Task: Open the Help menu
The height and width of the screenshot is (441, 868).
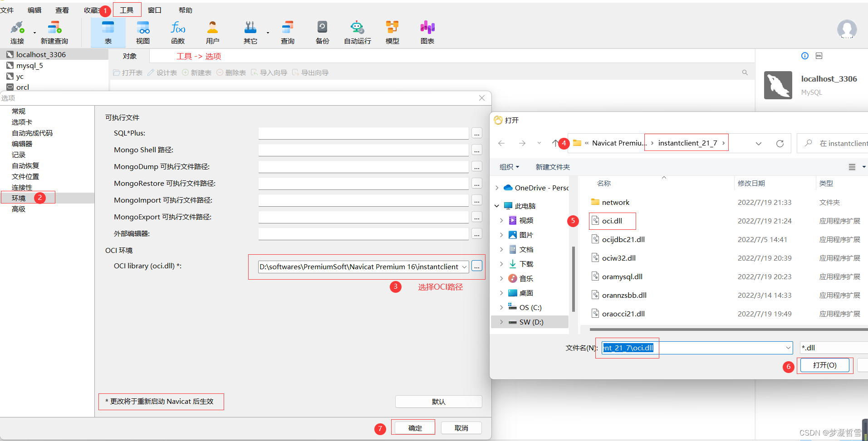Action: coord(186,10)
